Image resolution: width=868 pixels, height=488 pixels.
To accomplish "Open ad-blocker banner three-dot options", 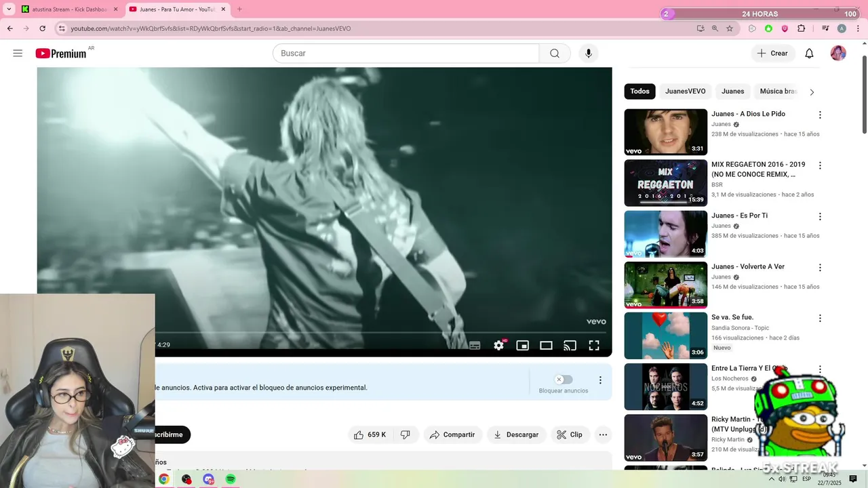I will coord(599,380).
